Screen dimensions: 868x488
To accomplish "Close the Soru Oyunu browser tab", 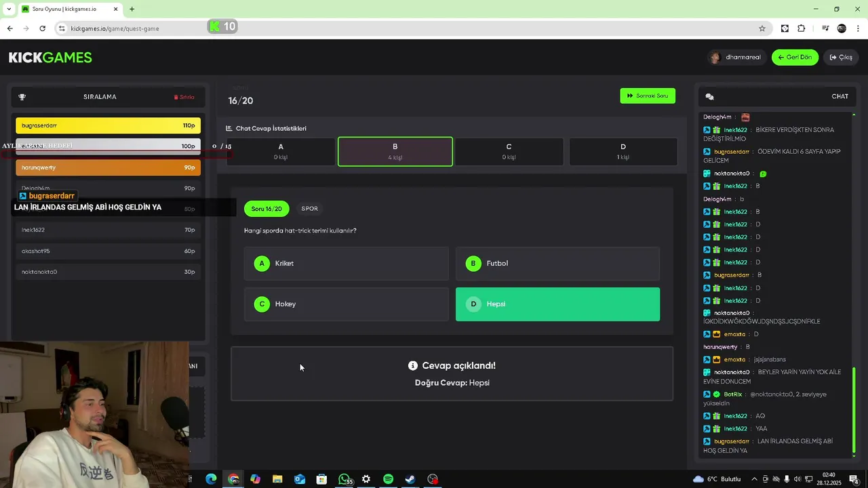I will (115, 9).
